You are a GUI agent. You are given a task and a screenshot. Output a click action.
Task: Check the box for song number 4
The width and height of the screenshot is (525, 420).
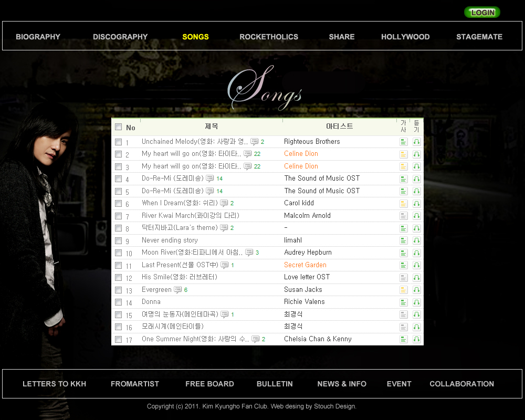click(x=119, y=179)
